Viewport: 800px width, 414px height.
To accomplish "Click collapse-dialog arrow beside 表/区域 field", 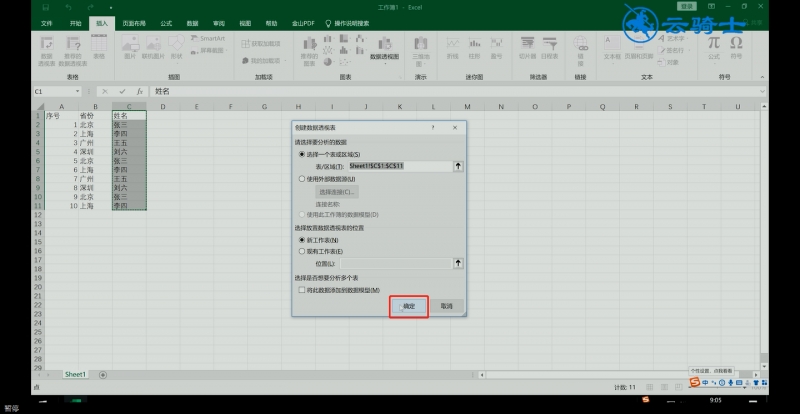I will pyautogui.click(x=458, y=166).
